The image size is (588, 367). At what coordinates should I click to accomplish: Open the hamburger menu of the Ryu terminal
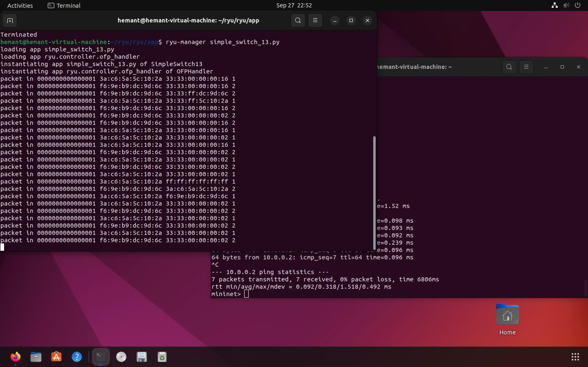(x=315, y=20)
